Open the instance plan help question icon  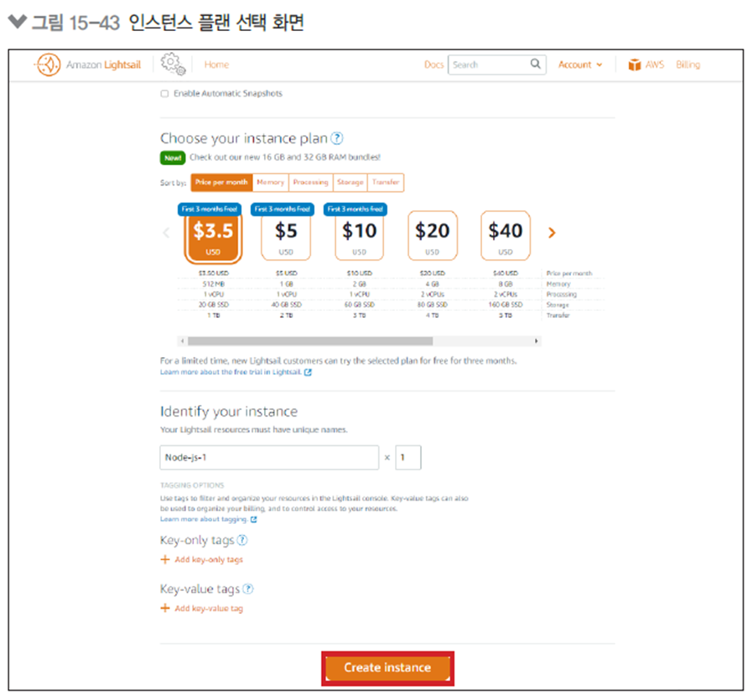(x=337, y=138)
